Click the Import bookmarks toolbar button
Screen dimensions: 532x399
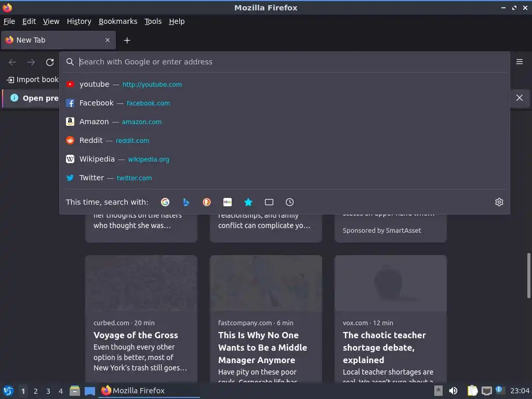coord(33,79)
